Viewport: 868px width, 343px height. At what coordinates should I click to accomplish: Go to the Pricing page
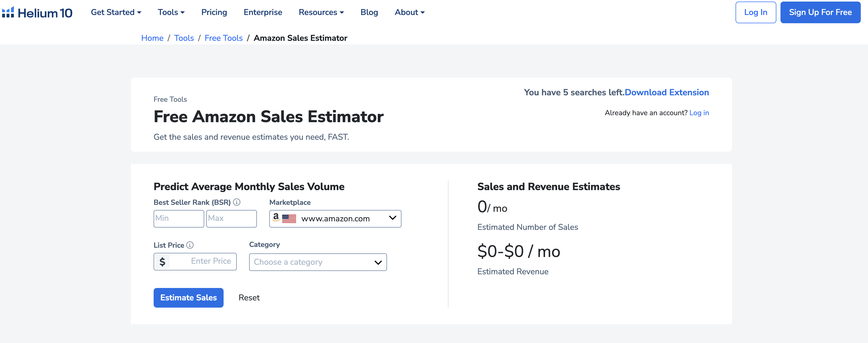[214, 12]
